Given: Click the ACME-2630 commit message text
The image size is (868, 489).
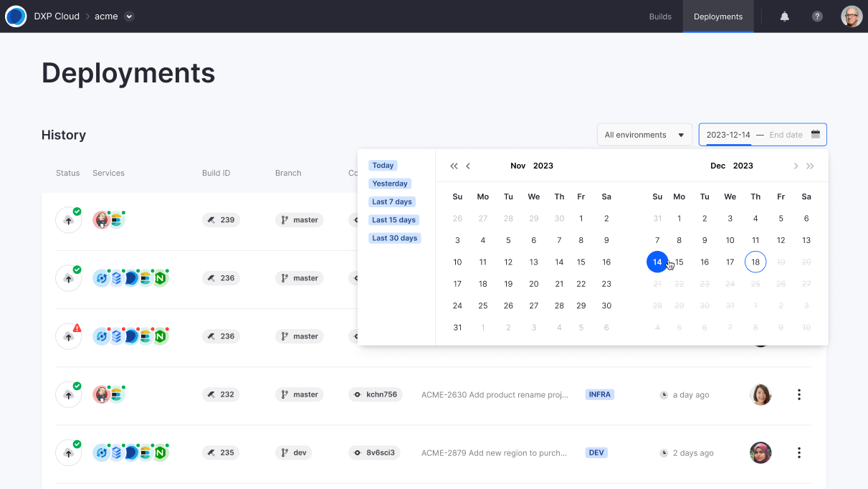Looking at the screenshot, I should click(495, 394).
